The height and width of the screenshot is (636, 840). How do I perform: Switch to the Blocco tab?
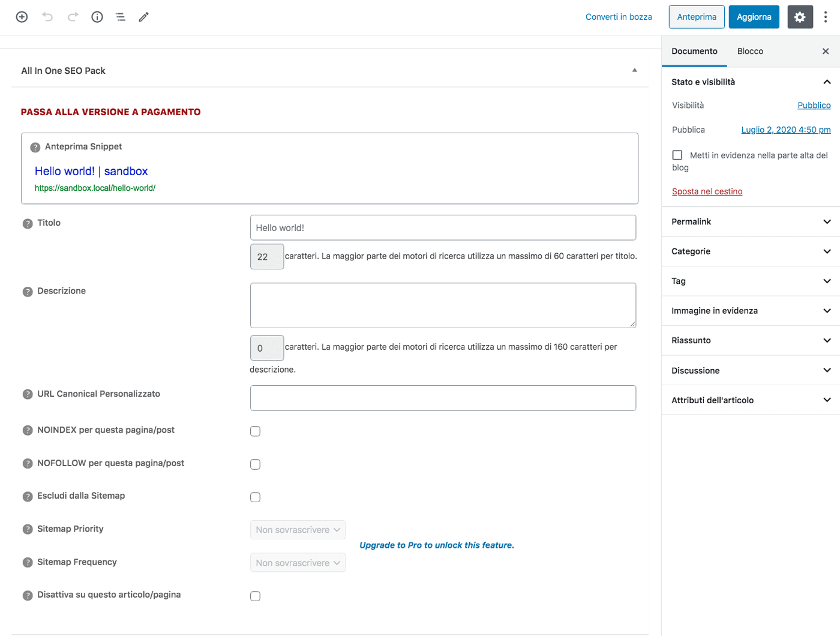(x=750, y=51)
